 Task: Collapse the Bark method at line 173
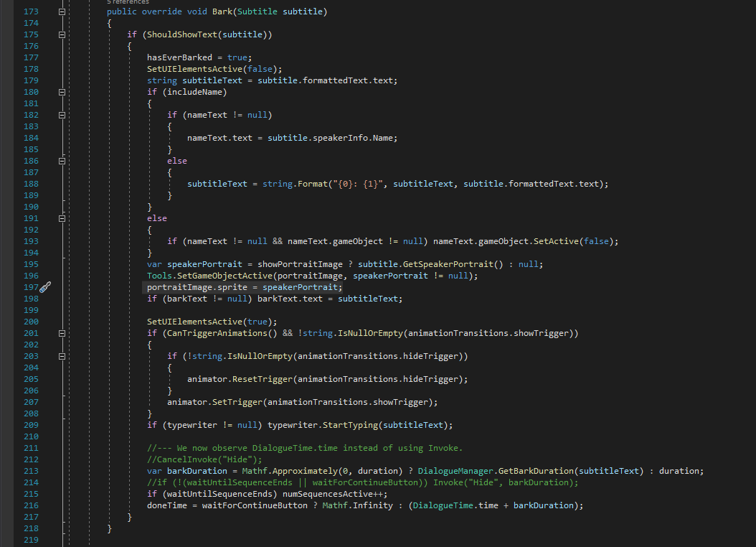(62, 11)
